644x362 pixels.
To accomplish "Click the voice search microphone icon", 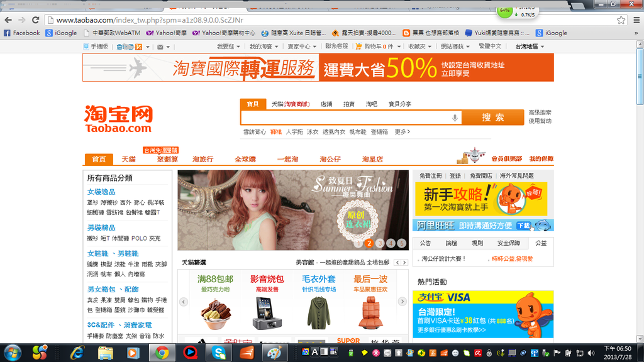I will point(455,118).
